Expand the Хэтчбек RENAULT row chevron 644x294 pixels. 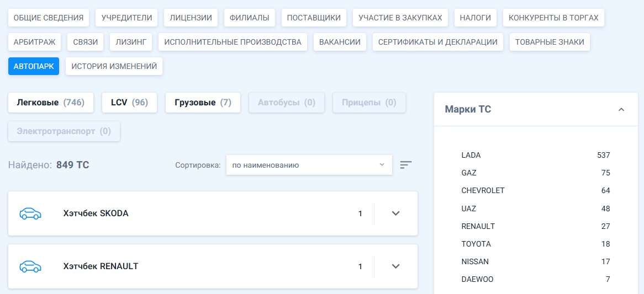pyautogui.click(x=396, y=266)
